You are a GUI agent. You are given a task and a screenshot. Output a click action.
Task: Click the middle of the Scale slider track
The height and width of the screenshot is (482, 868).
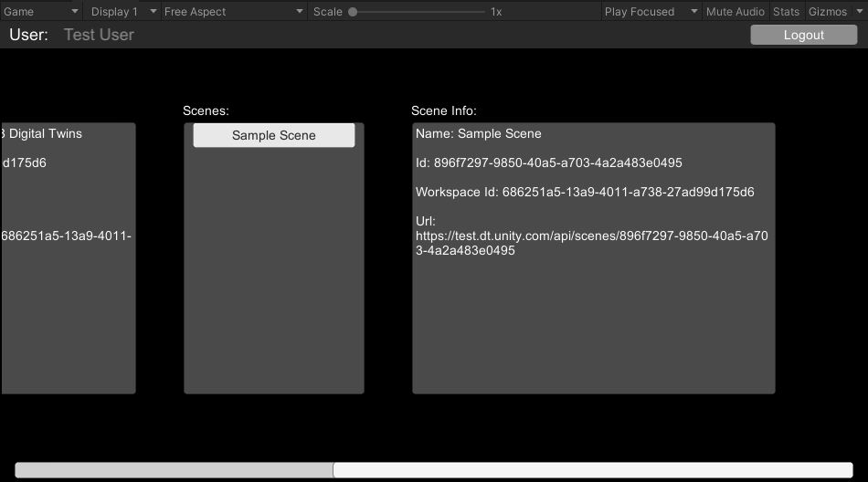pyautogui.click(x=418, y=12)
